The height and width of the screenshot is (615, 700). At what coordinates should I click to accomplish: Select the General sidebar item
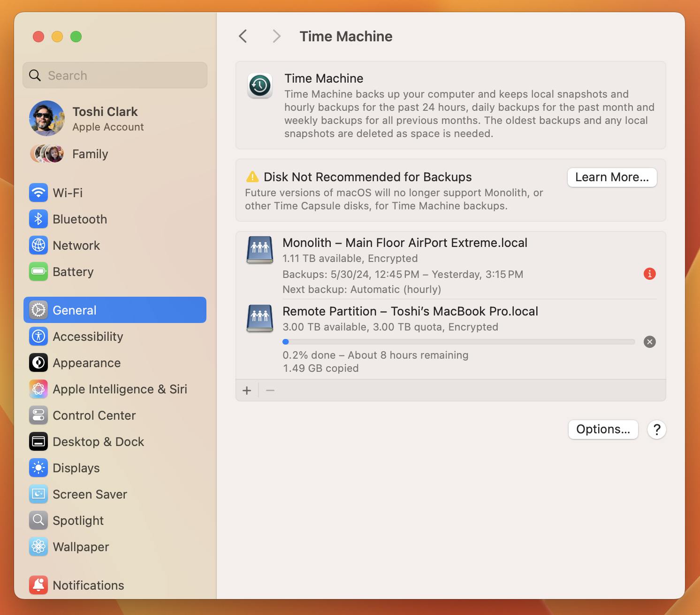click(x=115, y=310)
